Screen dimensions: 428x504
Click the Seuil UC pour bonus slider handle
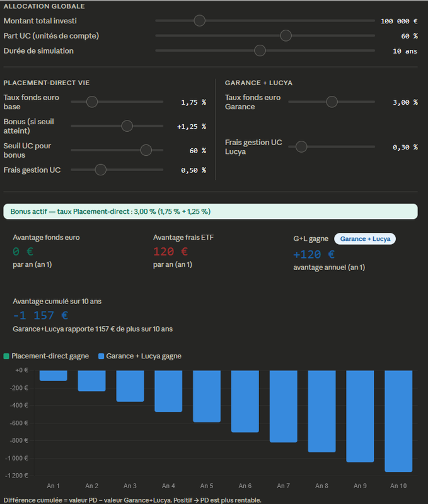(146, 150)
